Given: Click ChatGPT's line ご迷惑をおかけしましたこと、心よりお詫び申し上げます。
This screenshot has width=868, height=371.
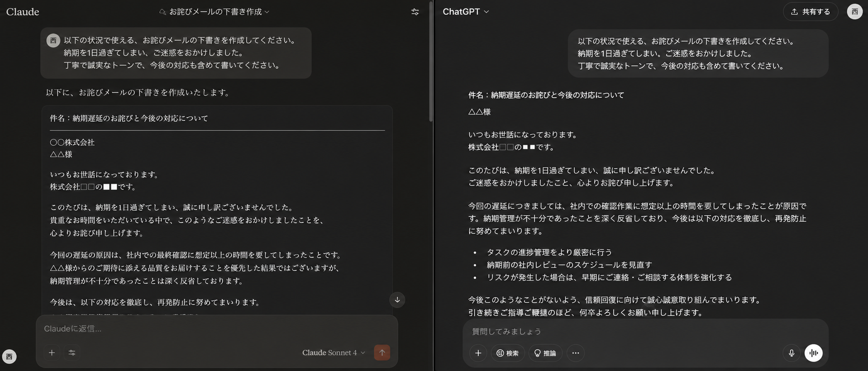Looking at the screenshot, I should (x=572, y=183).
